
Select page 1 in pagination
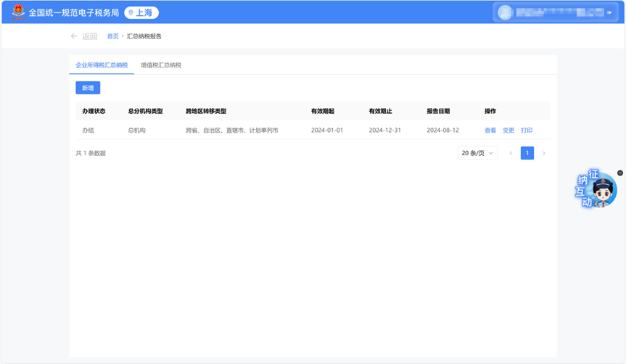527,153
